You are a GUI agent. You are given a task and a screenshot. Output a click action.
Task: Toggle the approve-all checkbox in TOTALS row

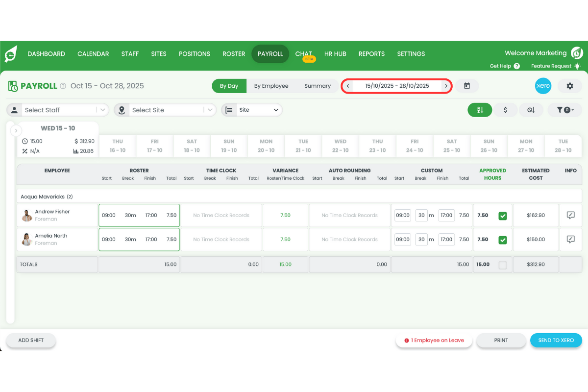coord(502,264)
